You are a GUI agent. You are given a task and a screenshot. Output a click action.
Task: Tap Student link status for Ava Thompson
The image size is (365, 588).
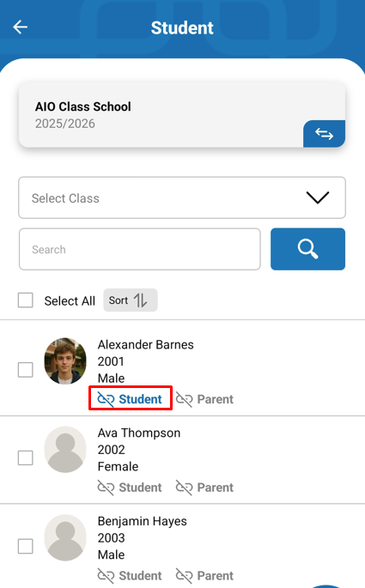130,488
